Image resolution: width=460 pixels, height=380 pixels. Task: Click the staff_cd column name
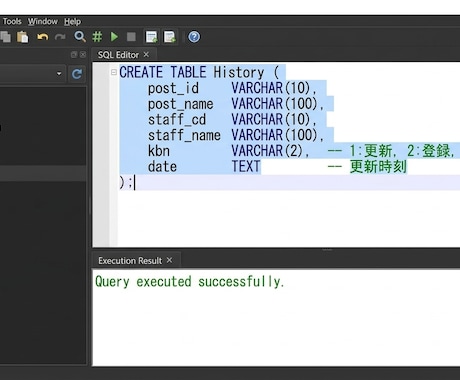tap(177, 120)
